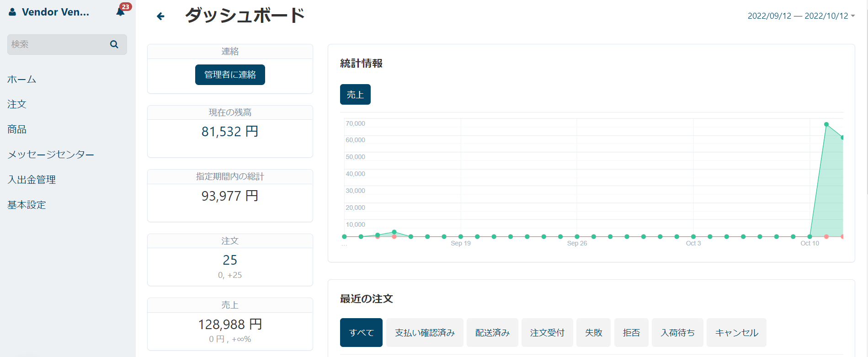Click the Vendor account name at top
The image size is (868, 357).
[x=55, y=12]
